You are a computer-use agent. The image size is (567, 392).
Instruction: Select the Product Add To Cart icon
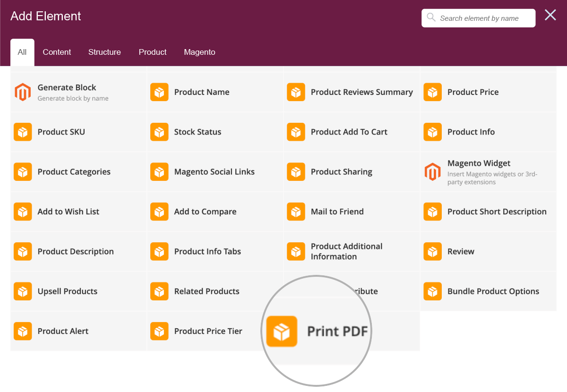pyautogui.click(x=296, y=132)
